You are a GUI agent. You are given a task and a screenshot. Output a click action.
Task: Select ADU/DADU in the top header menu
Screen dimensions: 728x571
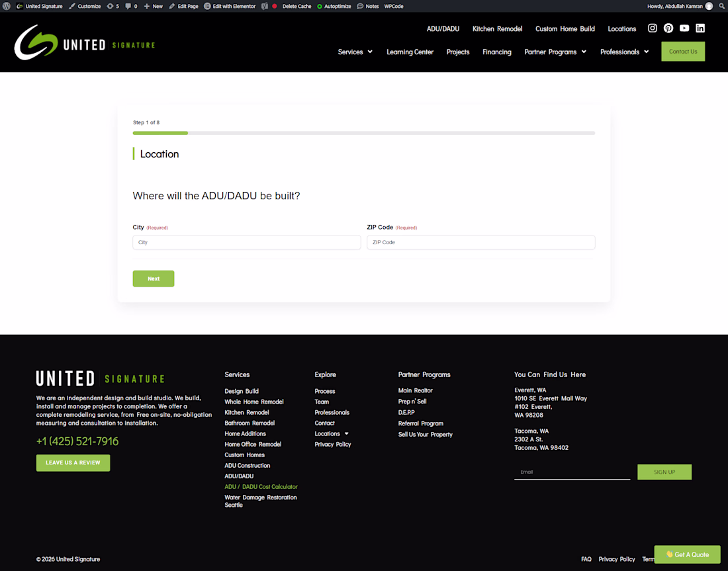point(443,29)
